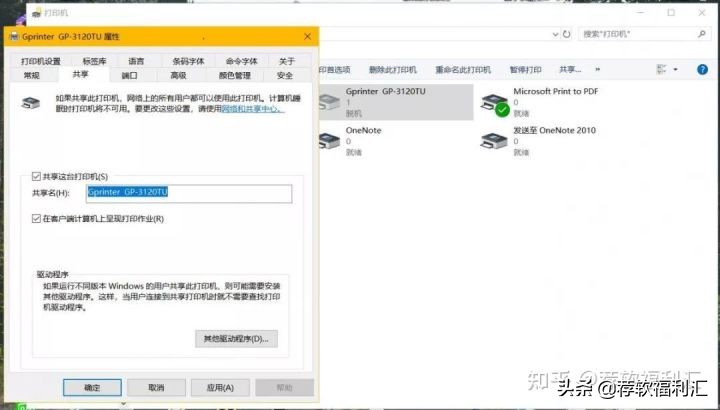Expand the address bar history dropdown
Viewport: 720px width, 410px height.
click(x=555, y=34)
